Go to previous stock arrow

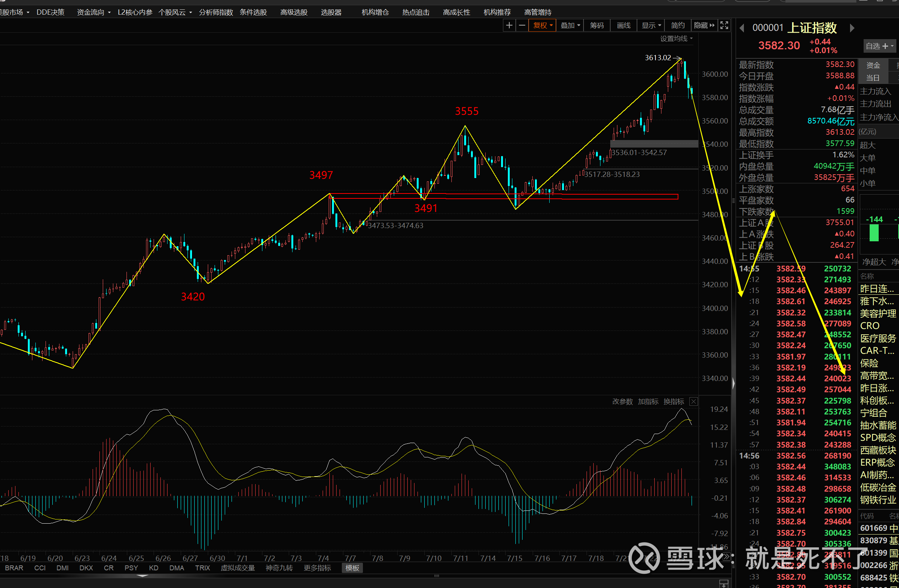tap(742, 28)
